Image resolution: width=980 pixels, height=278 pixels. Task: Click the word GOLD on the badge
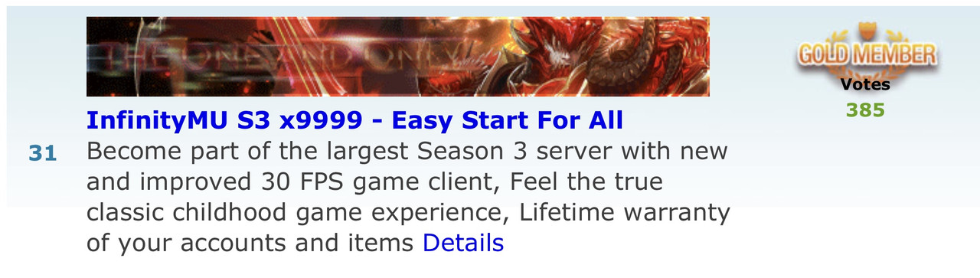(x=822, y=56)
